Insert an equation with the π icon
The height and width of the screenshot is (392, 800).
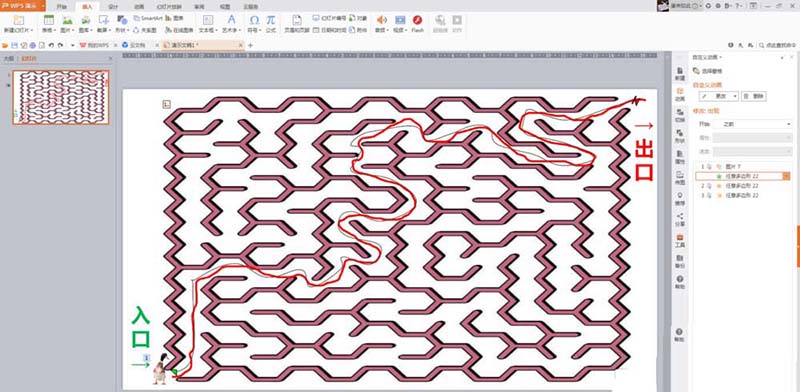tap(270, 20)
